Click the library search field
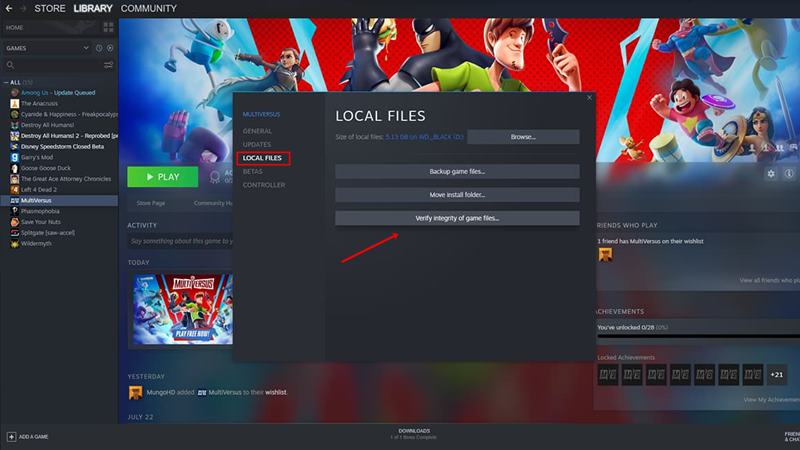The image size is (800, 450). coord(54,65)
